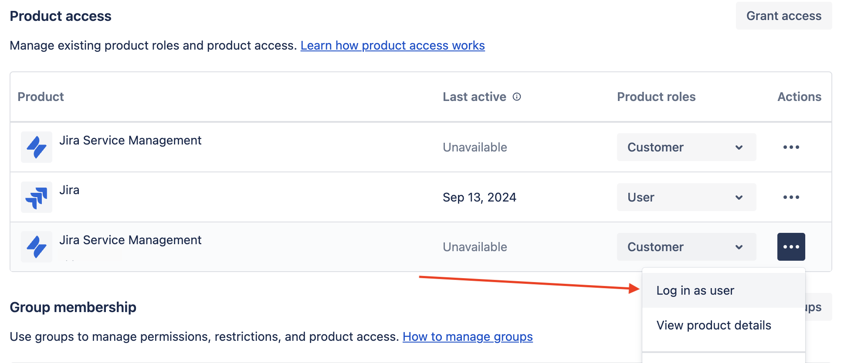Follow the How to manage groups link
Viewport: 868px width, 363px height.
(x=468, y=336)
